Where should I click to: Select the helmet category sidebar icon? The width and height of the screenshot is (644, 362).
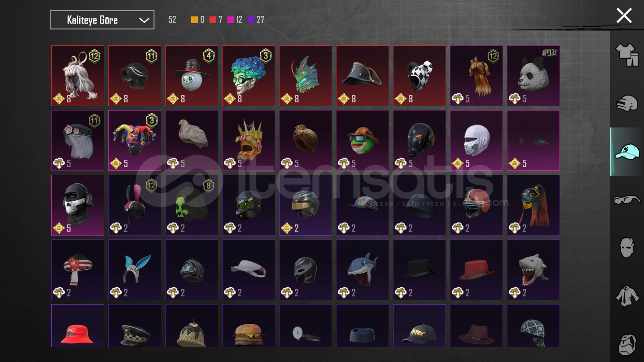tap(627, 103)
